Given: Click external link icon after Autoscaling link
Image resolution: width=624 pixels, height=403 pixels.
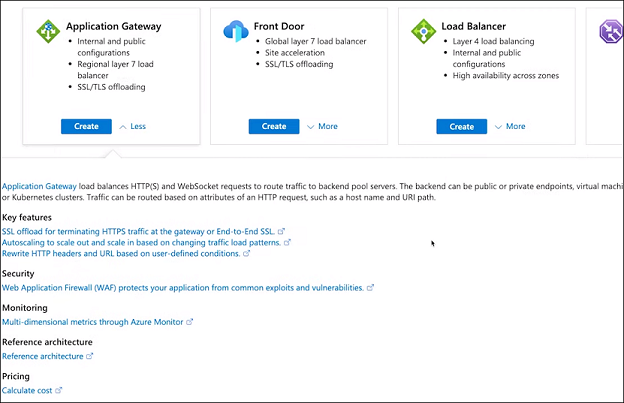Looking at the screenshot, I should pyautogui.click(x=287, y=242).
